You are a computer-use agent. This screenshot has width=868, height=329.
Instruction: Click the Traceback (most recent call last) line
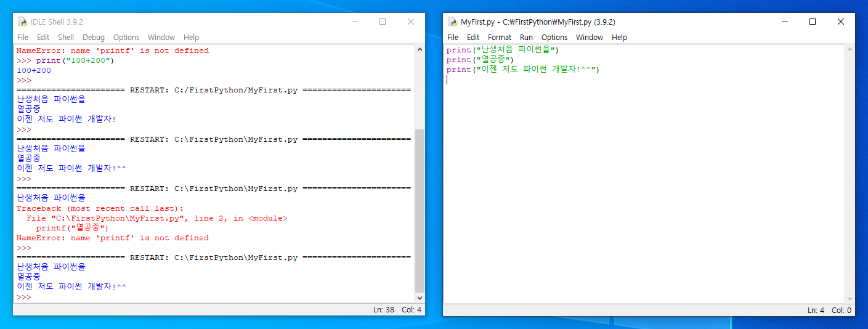100,208
